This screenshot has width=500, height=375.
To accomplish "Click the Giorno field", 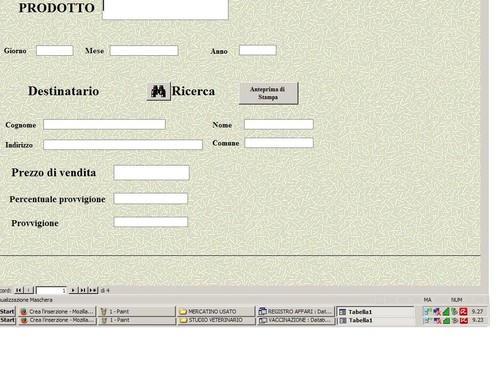I will point(55,51).
